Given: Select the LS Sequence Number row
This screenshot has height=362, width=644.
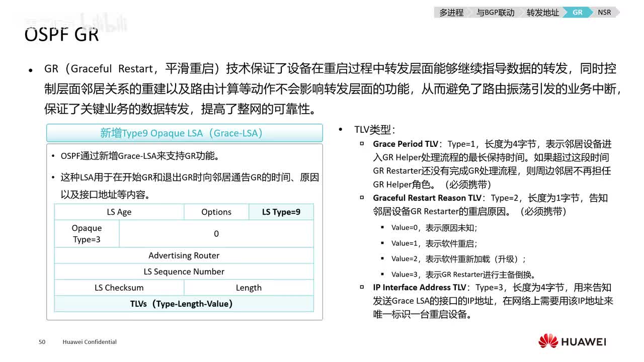Looking at the screenshot, I should pyautogui.click(x=184, y=271).
